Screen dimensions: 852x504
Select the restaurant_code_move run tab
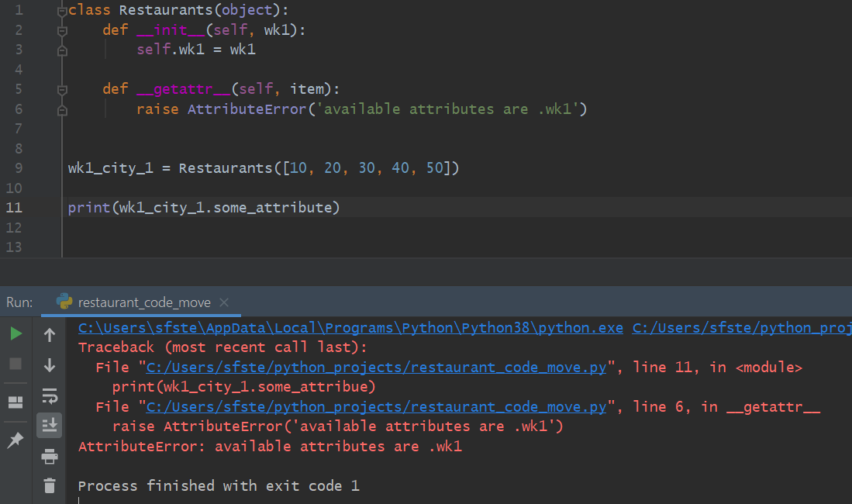coord(144,302)
